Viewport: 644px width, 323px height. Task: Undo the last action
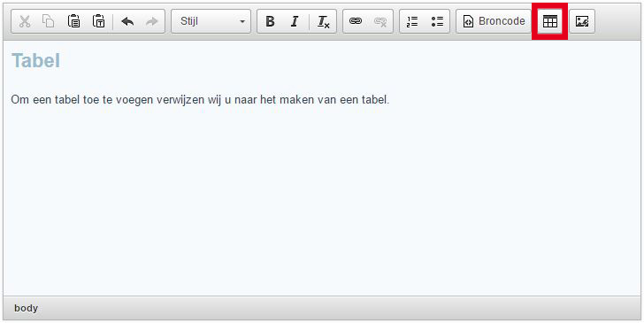(127, 21)
